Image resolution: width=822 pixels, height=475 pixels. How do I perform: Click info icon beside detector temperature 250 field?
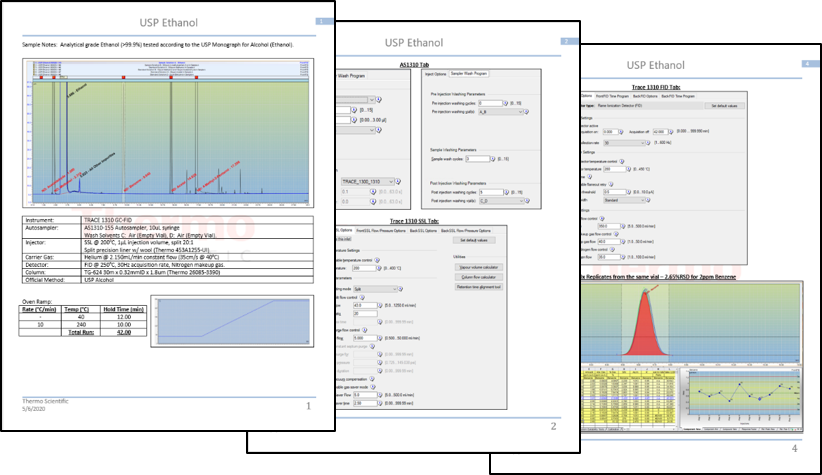(x=628, y=169)
